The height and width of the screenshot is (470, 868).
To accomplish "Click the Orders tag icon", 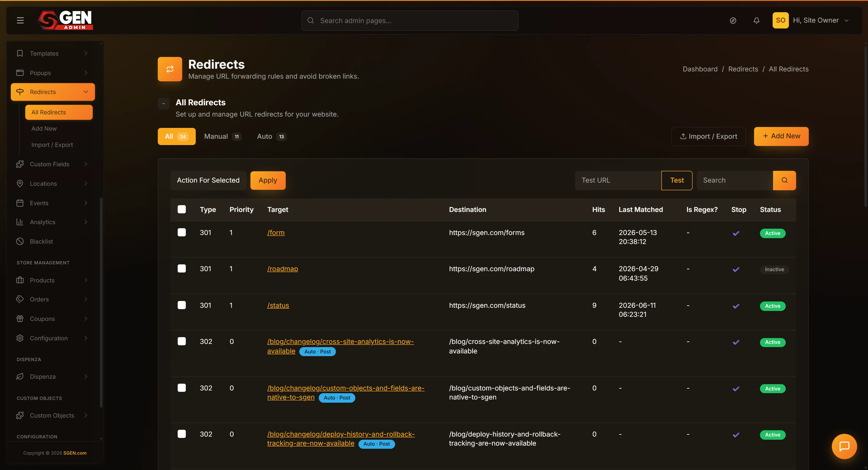I will click(x=20, y=299).
